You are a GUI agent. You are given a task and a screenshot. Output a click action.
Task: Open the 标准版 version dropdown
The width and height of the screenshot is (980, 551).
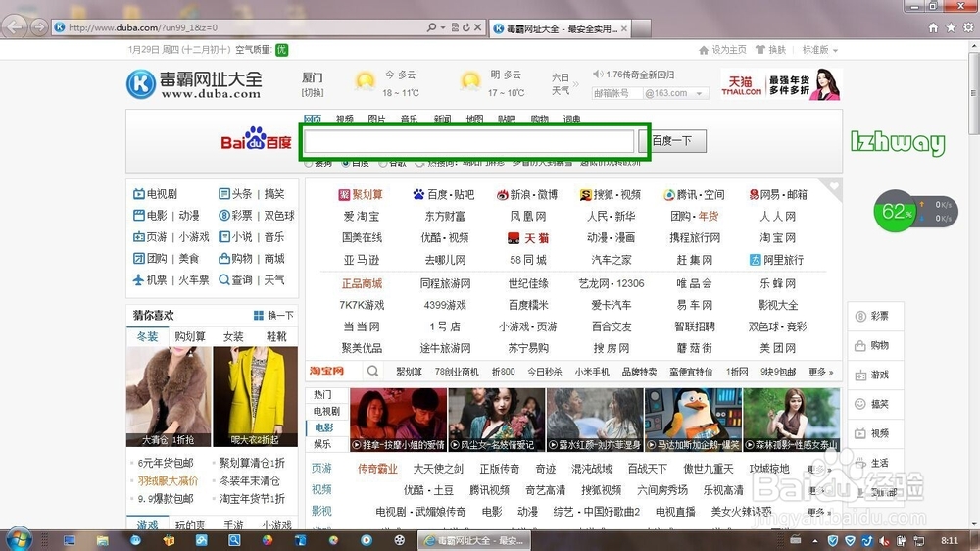[820, 49]
